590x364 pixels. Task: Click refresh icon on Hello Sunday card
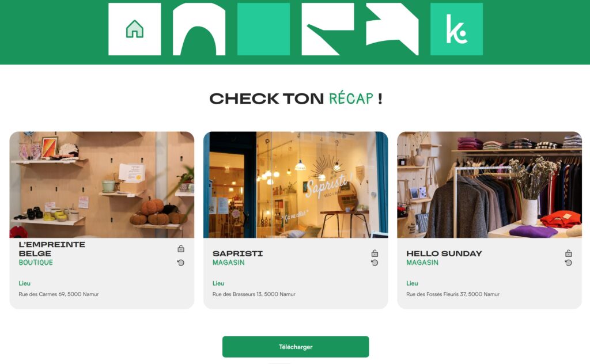click(x=569, y=263)
